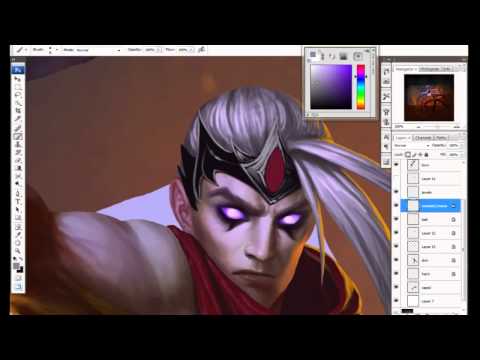Select the Pen tool
480x360 pixels.
pyautogui.click(x=17, y=193)
